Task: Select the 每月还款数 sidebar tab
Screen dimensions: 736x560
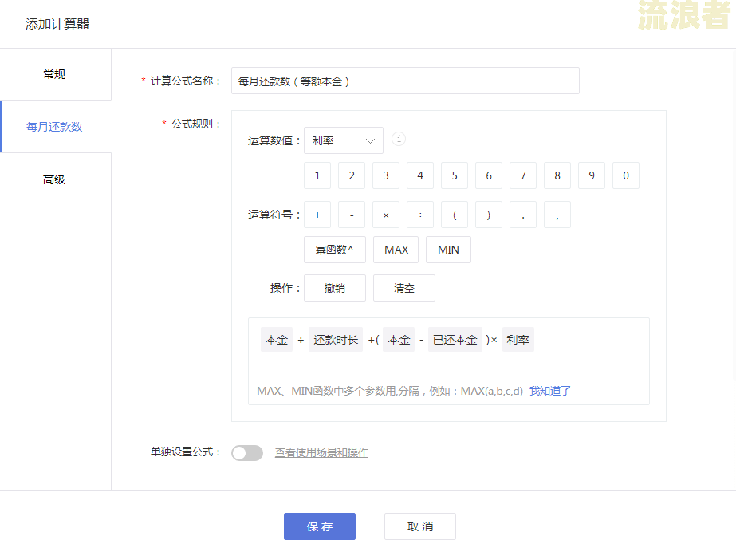Action: click(x=54, y=127)
